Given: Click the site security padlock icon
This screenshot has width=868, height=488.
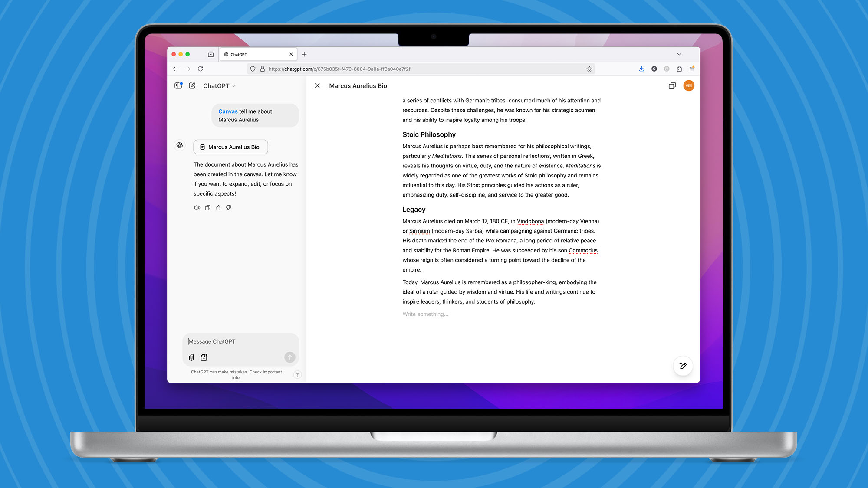Looking at the screenshot, I should [x=263, y=69].
